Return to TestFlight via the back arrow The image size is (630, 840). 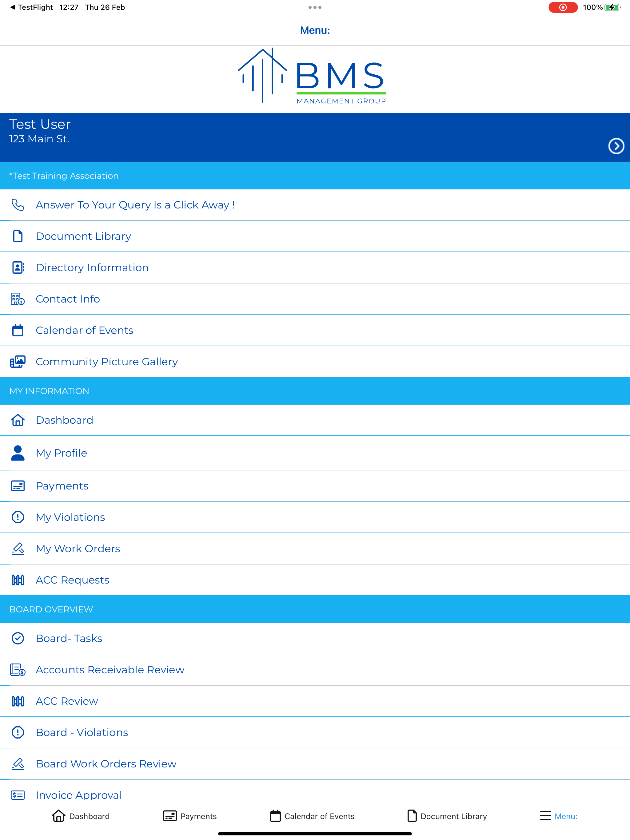[x=31, y=7]
